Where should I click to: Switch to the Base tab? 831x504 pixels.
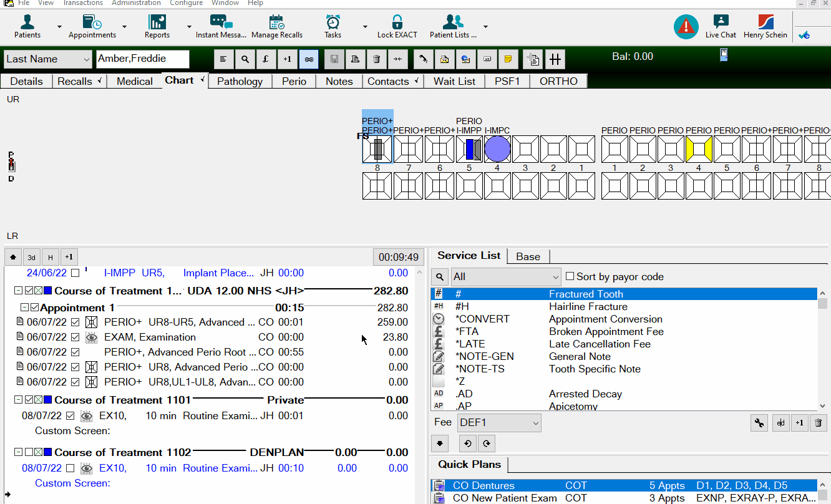coord(528,256)
